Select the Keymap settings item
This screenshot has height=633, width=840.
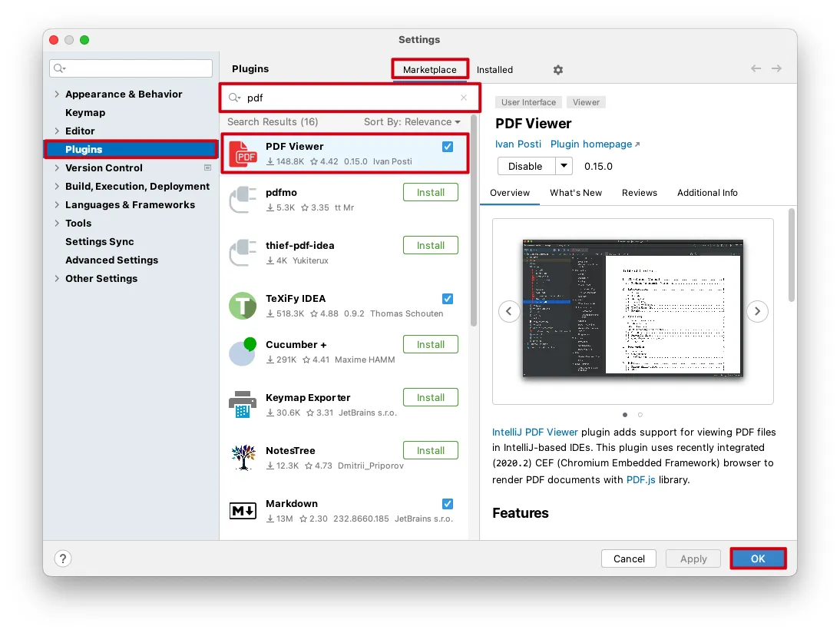(x=85, y=113)
